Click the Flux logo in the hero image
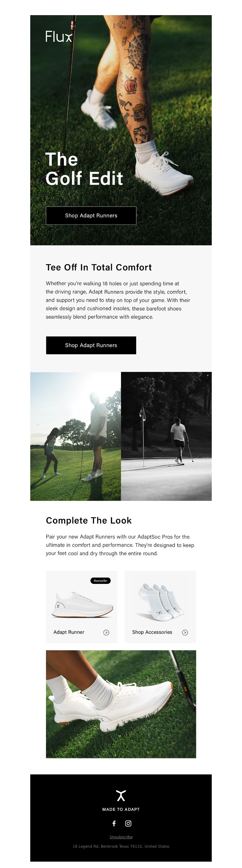This screenshot has height=868, width=242. tap(59, 36)
